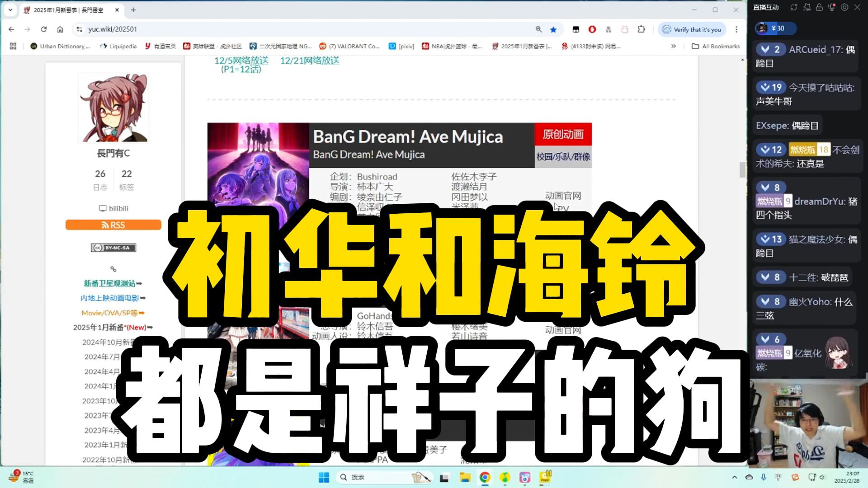Click the red 原创动画 tag

tap(563, 134)
